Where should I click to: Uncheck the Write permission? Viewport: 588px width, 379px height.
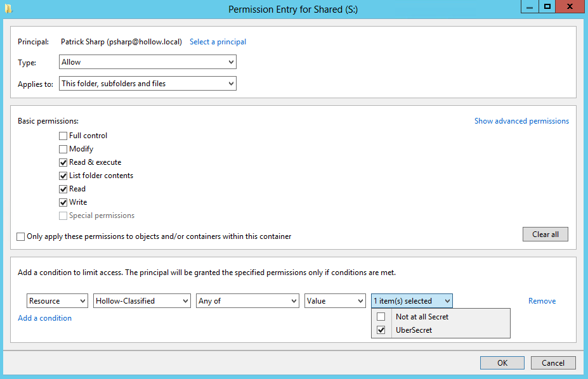63,202
